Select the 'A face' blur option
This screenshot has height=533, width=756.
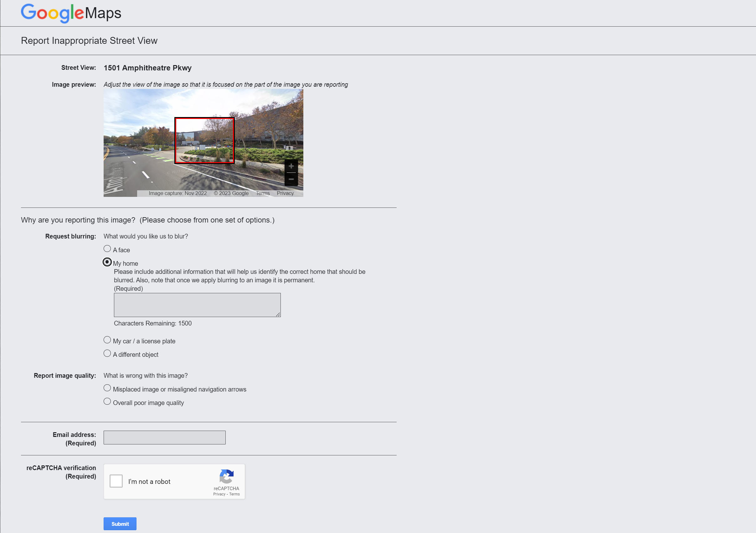coord(107,249)
